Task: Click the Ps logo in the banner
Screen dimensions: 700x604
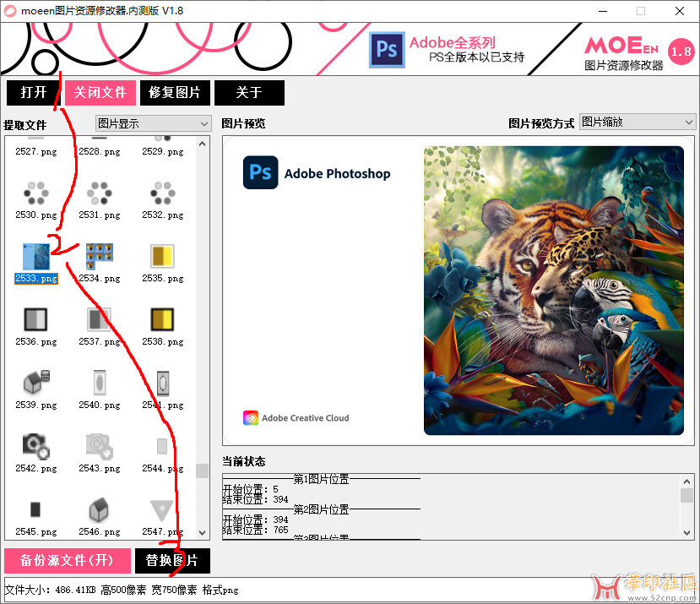Action: tap(387, 50)
